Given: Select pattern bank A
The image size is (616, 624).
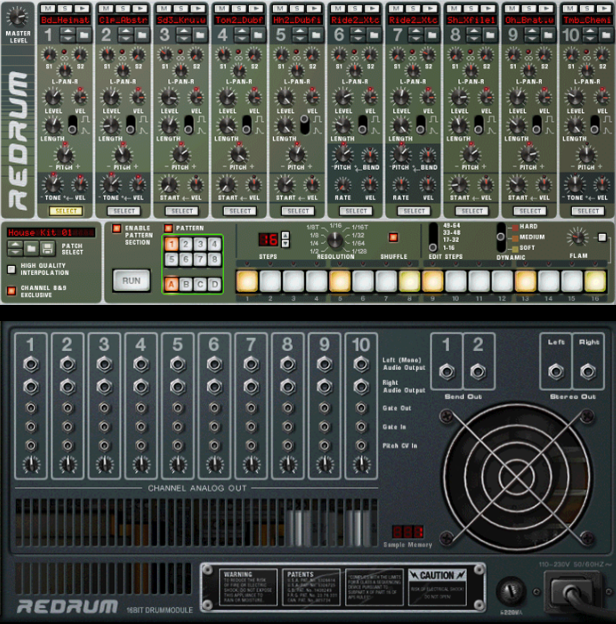Looking at the screenshot, I should 172,284.
